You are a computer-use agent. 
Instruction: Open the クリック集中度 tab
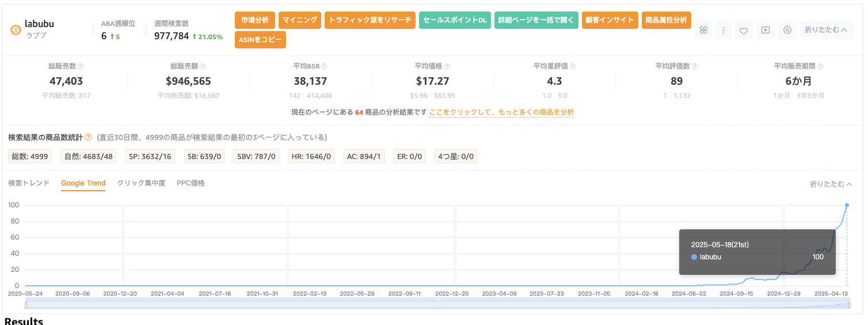click(141, 183)
